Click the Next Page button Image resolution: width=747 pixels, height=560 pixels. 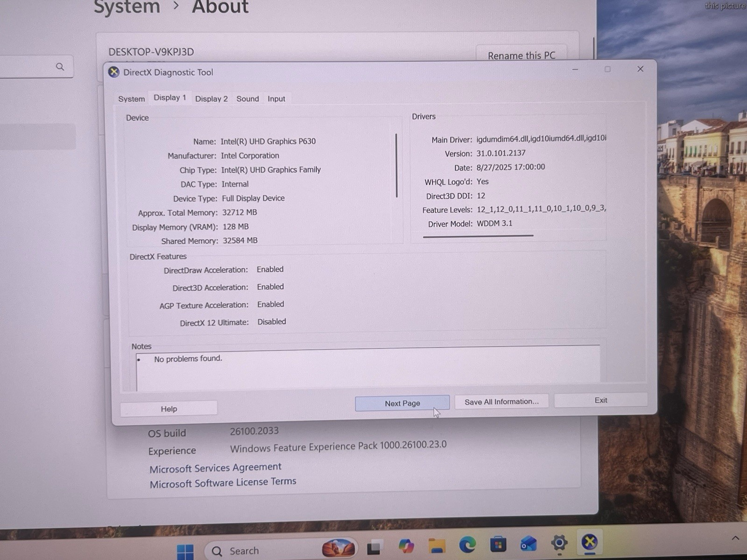point(402,403)
